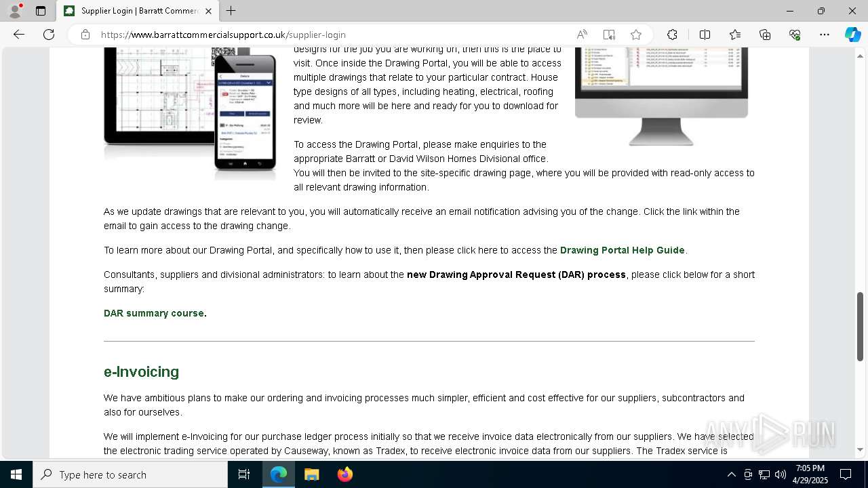The width and height of the screenshot is (868, 488).
Task: Open Firefox from the taskbar
Action: pos(345,474)
